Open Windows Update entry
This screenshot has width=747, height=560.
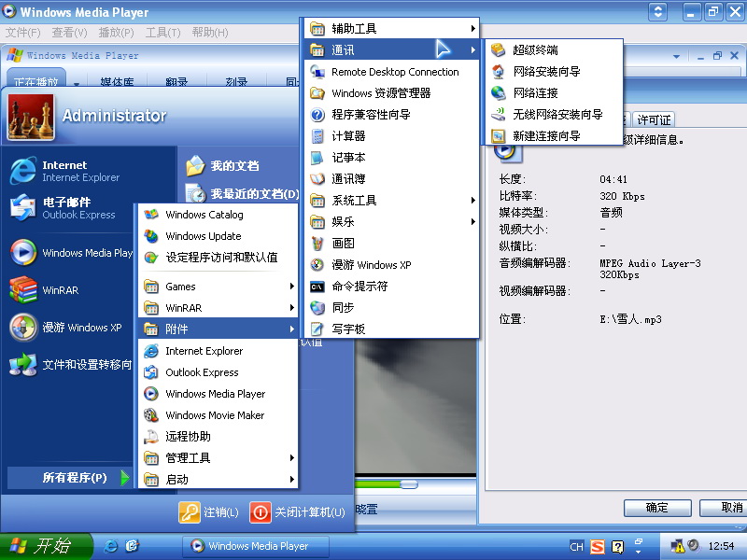[218, 236]
